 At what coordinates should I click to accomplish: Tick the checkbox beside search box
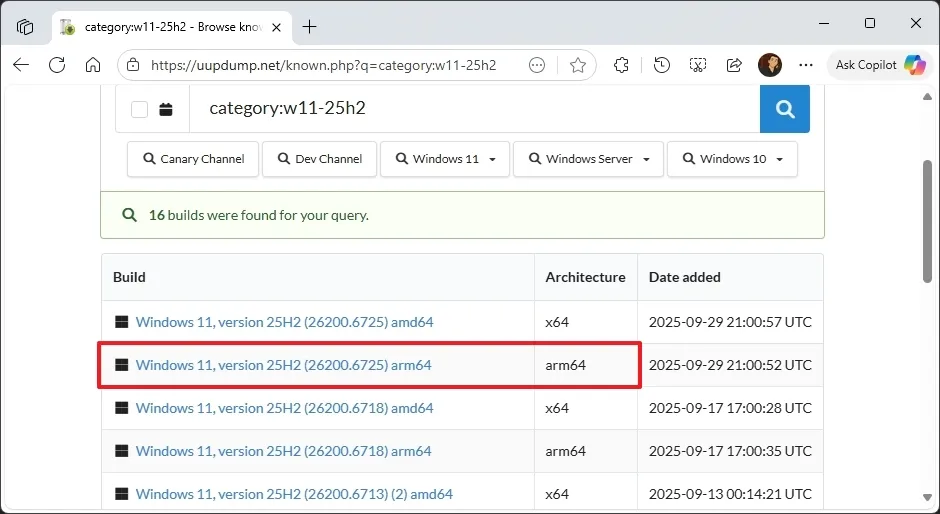coord(140,109)
